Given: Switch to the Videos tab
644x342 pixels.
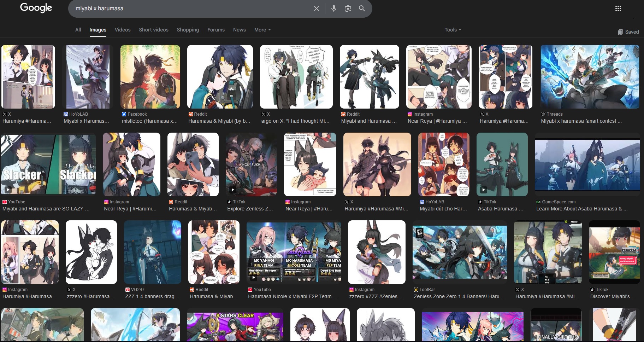Looking at the screenshot, I should [x=123, y=30].
